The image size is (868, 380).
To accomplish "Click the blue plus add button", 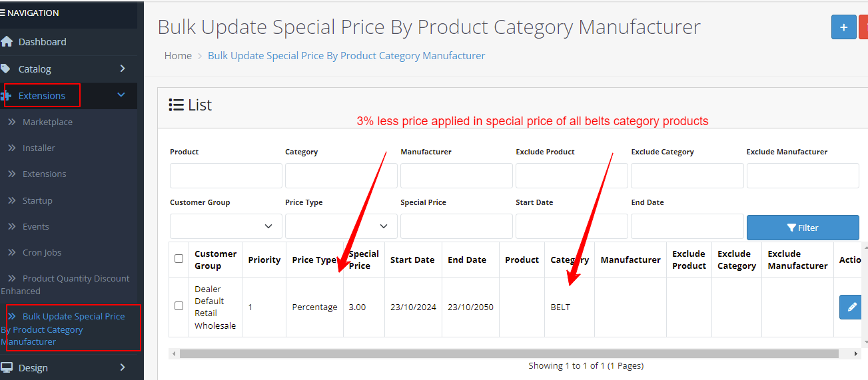I will [843, 27].
